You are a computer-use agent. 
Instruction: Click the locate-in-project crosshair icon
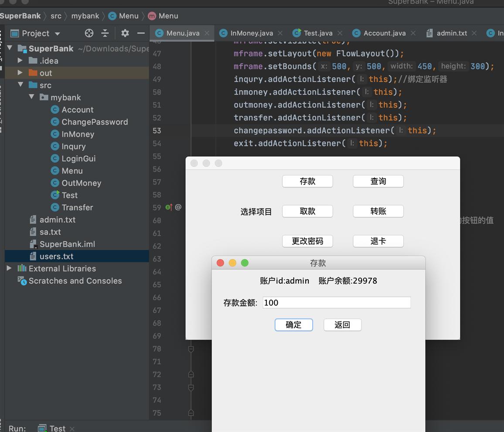89,33
